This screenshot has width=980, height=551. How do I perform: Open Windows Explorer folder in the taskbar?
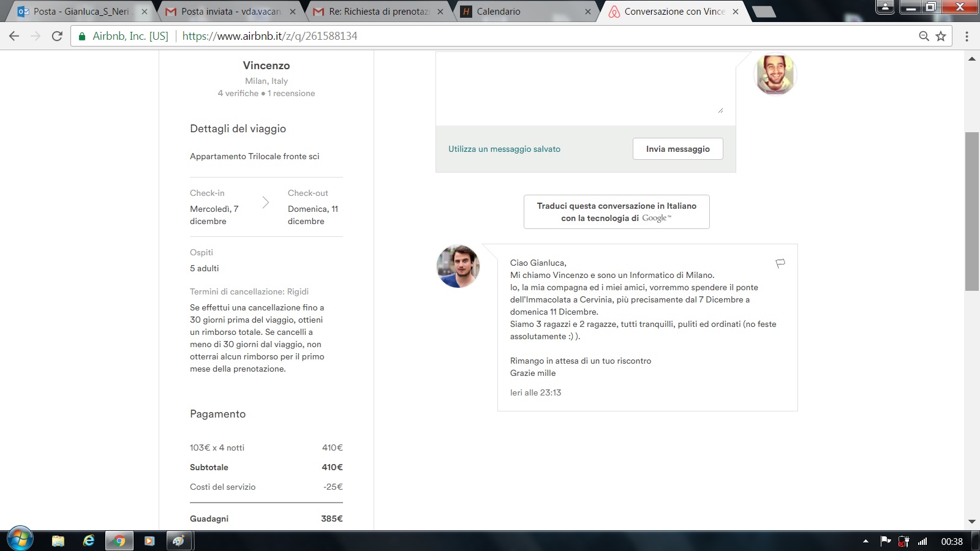tap(58, 541)
